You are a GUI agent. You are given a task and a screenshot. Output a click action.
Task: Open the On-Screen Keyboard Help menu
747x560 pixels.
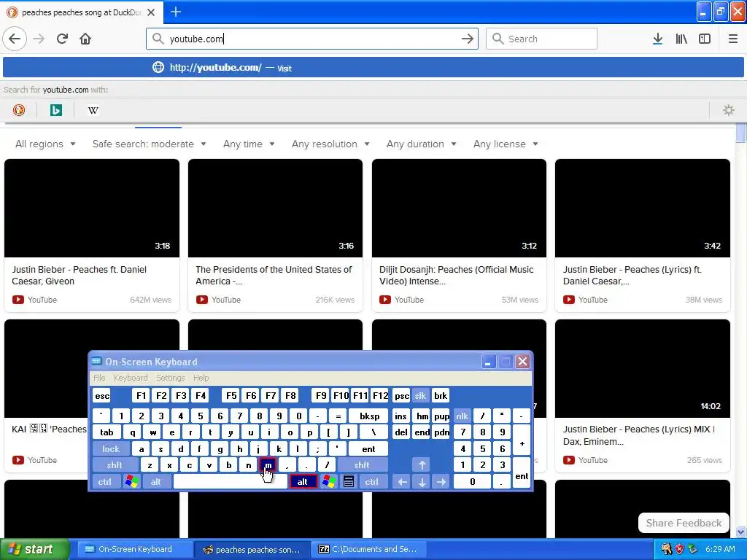click(x=201, y=378)
